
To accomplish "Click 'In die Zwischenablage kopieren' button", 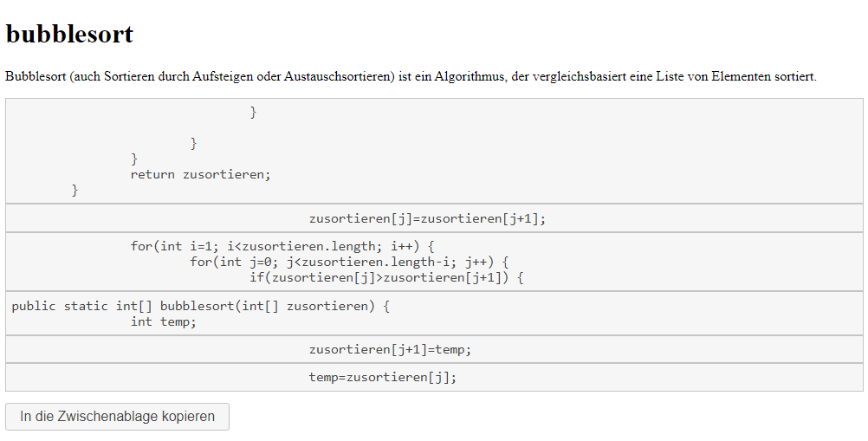I will 117,416.
